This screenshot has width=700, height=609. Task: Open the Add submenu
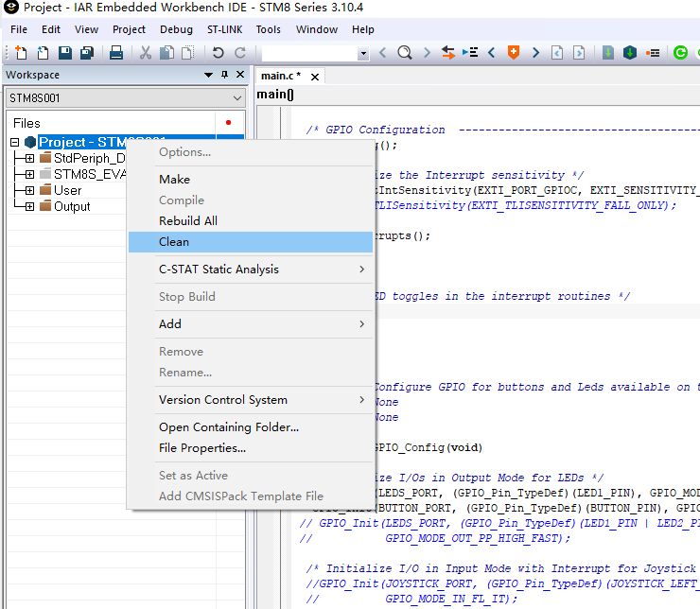pos(251,324)
